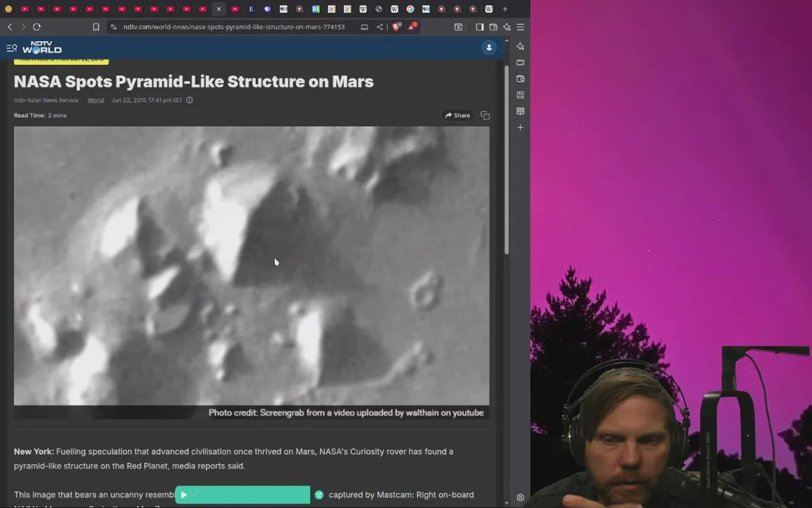This screenshot has width=812, height=508.
Task: Open the Brave Wallet toolbar icon
Action: [x=493, y=27]
